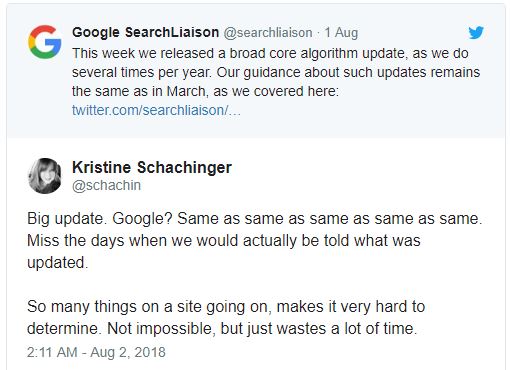Open the '2:11 AM - Aug 2, 2018' timestamp
This screenshot has width=510, height=370.
pos(96,352)
